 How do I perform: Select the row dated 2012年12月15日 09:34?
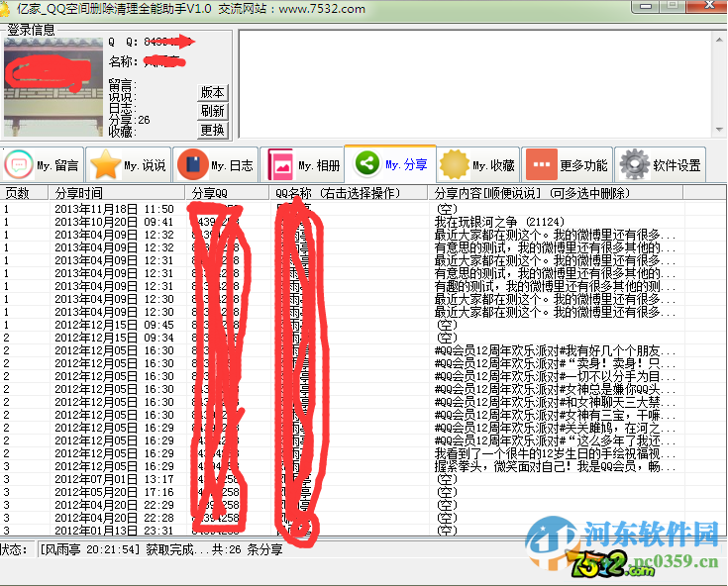[x=364, y=338]
